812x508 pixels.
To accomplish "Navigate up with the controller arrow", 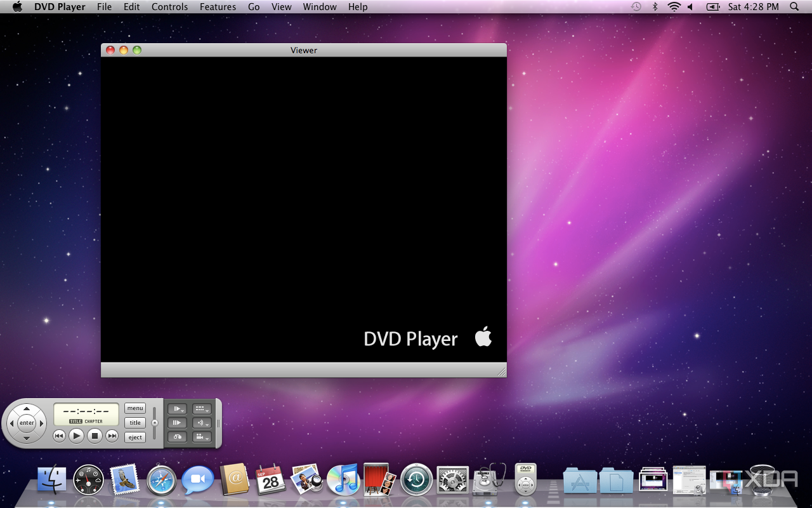I will (27, 409).
